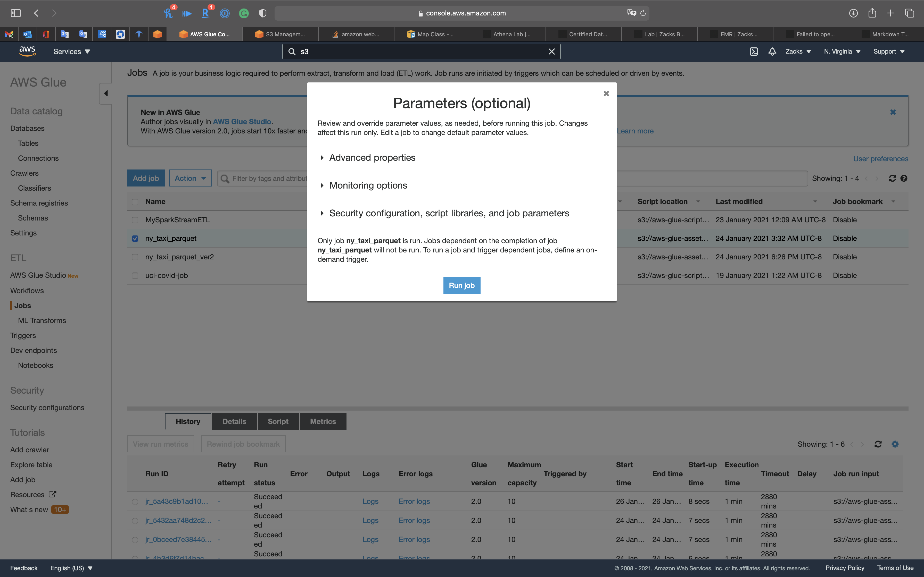Open the Metrics tab
This screenshot has height=577, width=924.
323,421
